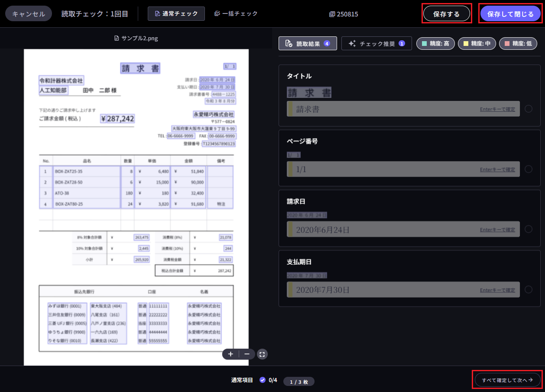Edit the 請求日 input showing 2020年6月24日
Image resolution: width=545 pixels, height=392 pixels.
coord(381,230)
